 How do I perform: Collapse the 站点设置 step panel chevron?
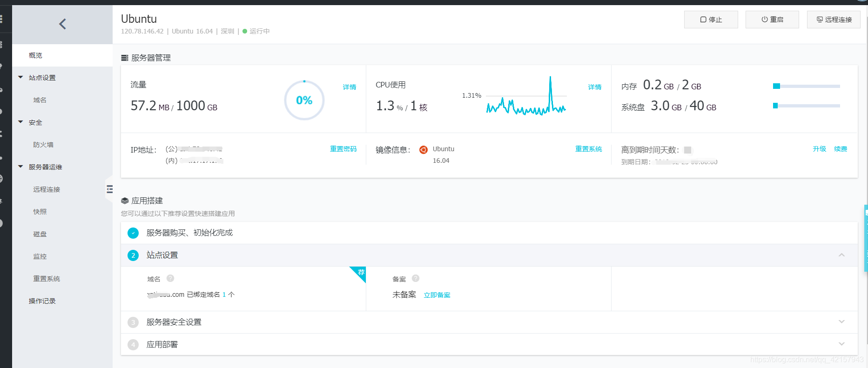[841, 255]
